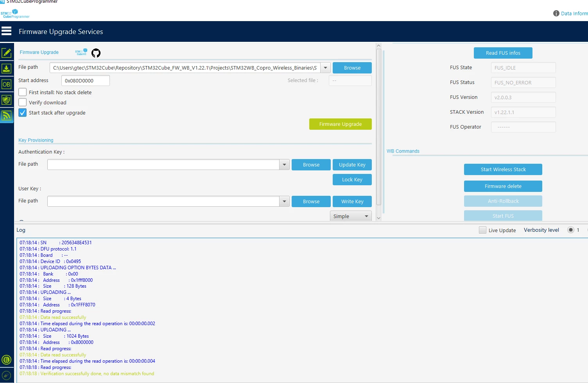The image size is (588, 383).
Task: Click the FUS State field
Action: 523,68
